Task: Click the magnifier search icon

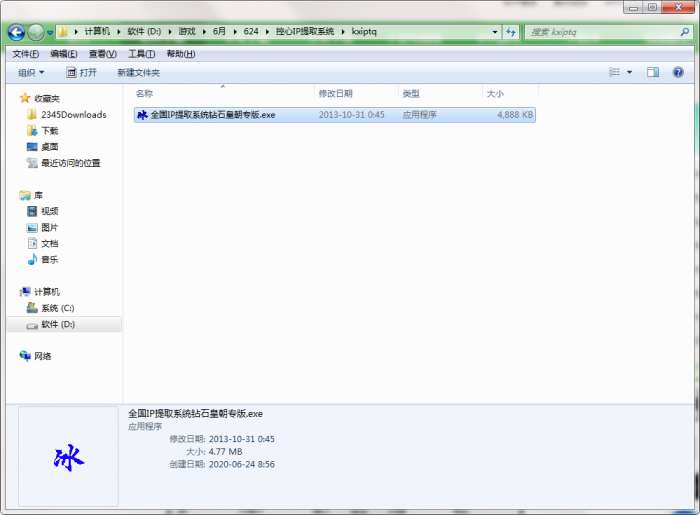Action: 684,32
